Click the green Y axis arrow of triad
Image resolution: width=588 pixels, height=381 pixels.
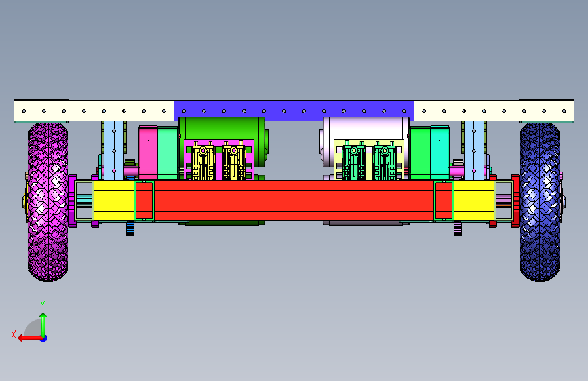(x=43, y=325)
